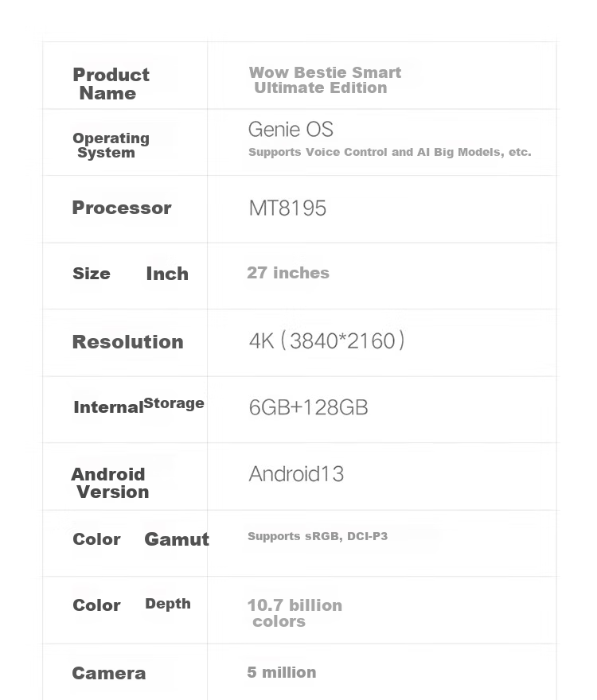
Task: Select the Android13 value
Action: (296, 474)
